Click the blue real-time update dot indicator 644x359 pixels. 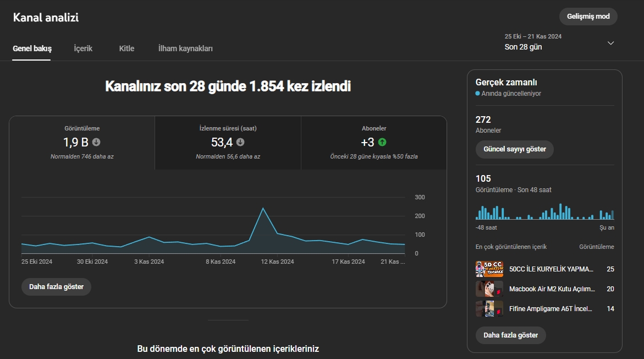pos(478,94)
